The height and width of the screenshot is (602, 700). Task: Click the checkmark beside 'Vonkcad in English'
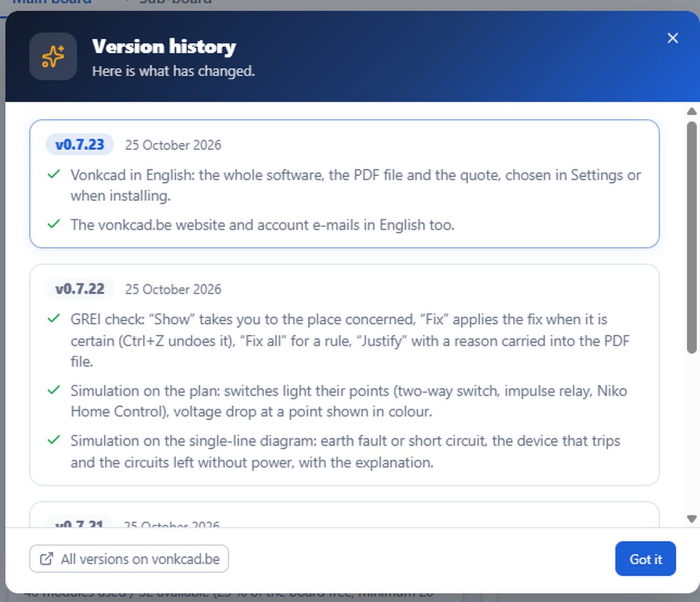coord(54,175)
